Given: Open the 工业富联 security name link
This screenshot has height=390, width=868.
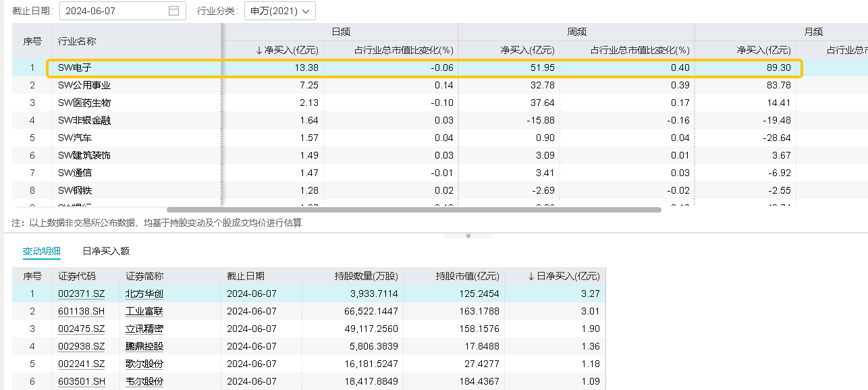Looking at the screenshot, I should pos(144,312).
